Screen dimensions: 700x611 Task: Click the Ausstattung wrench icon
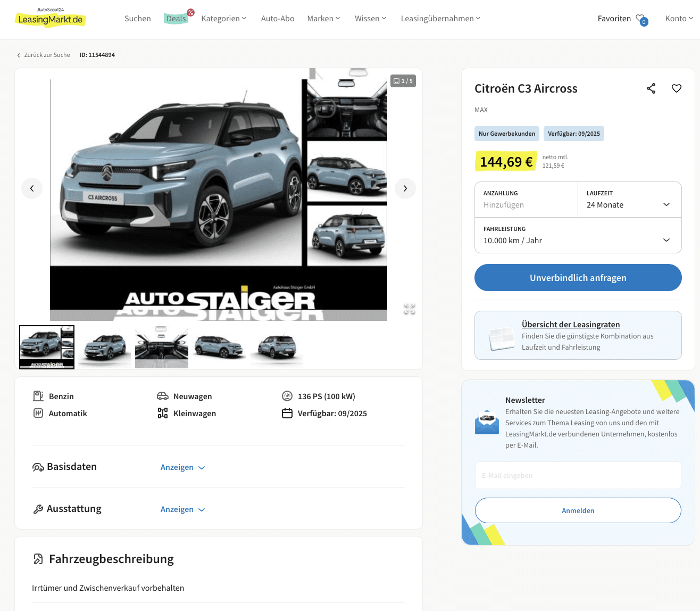coord(38,509)
